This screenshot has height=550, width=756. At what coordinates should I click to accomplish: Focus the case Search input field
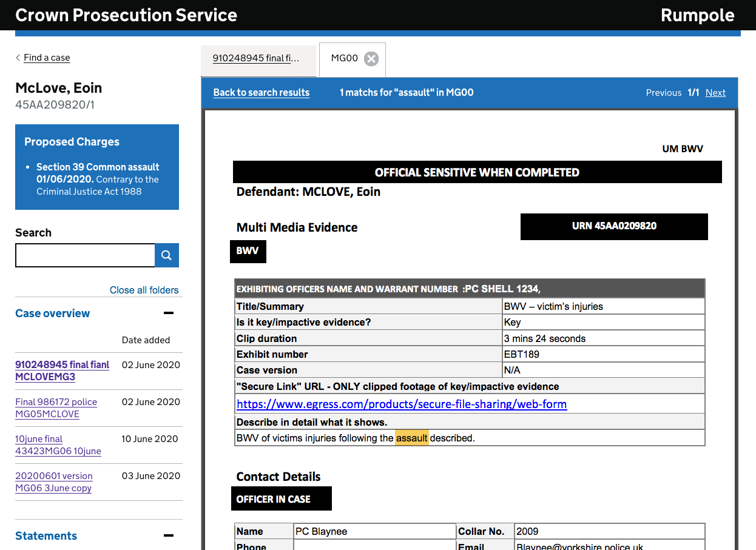85,255
